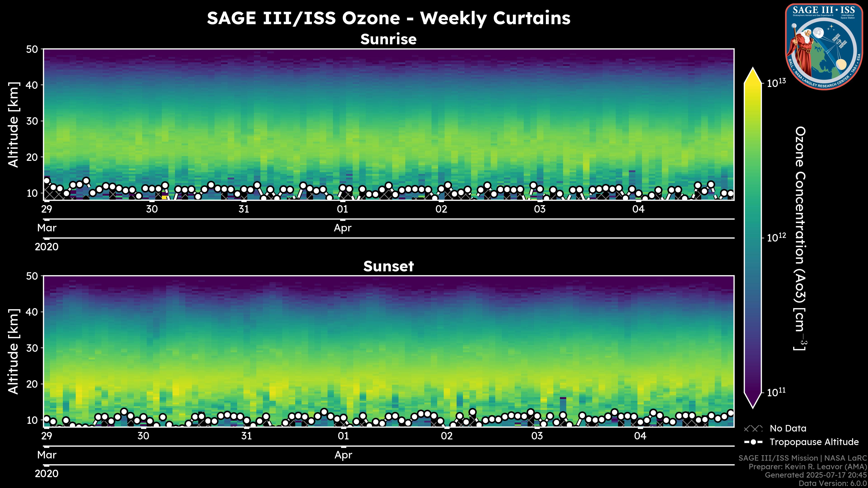Click the 2020 year label below Sunset plot
The height and width of the screenshot is (488, 868).
pyautogui.click(x=47, y=474)
